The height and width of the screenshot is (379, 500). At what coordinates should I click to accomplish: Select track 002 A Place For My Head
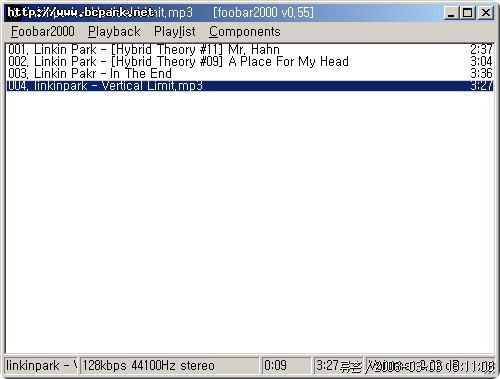[250, 61]
